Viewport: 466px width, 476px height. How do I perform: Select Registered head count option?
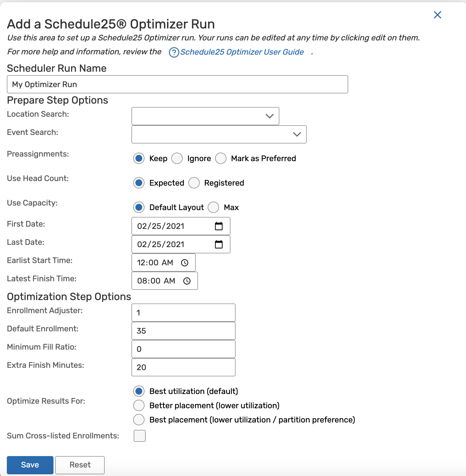point(194,183)
